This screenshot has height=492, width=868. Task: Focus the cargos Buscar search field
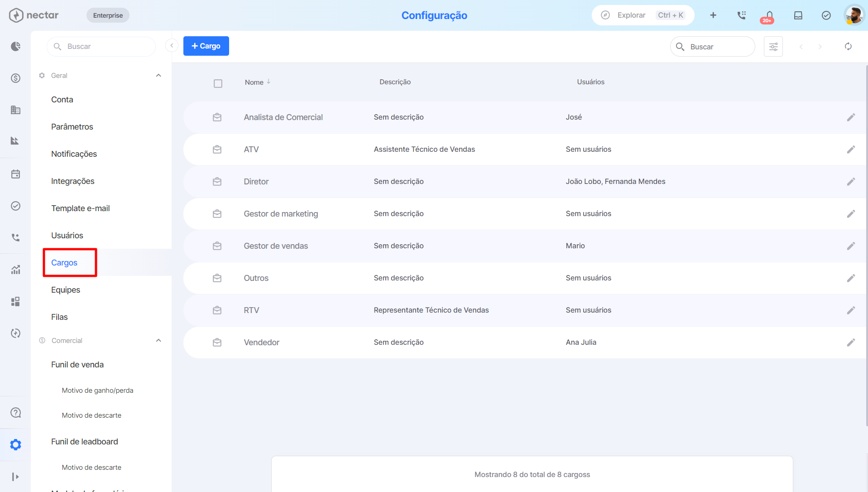712,47
